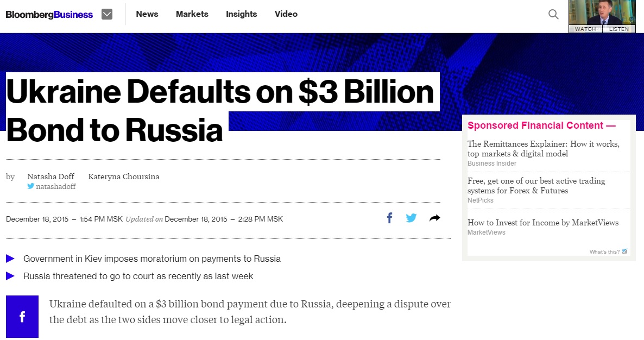The image size is (644, 340).
Task: Open the Video section
Action: (286, 14)
